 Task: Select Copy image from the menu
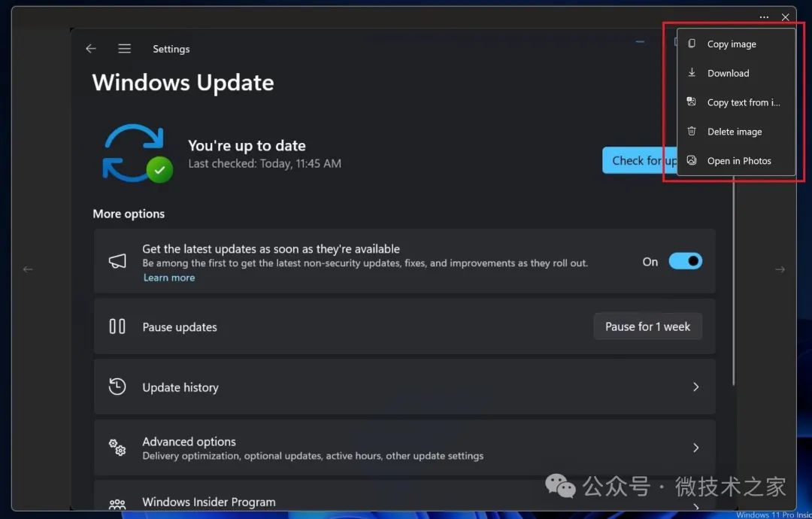(x=736, y=44)
